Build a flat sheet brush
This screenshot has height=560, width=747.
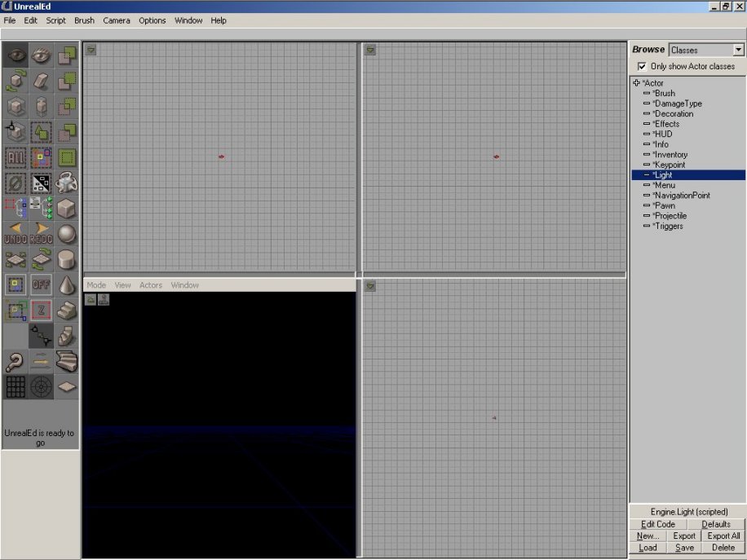coord(67,387)
